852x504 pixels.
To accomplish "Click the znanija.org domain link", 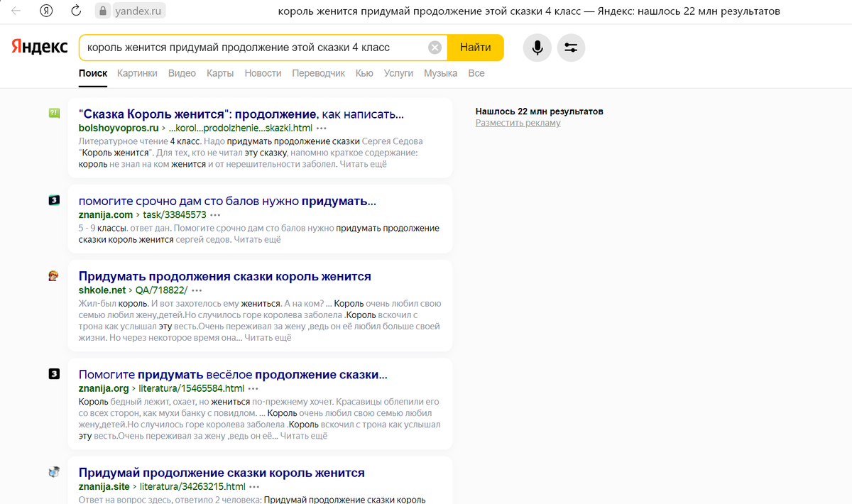I will coord(104,389).
